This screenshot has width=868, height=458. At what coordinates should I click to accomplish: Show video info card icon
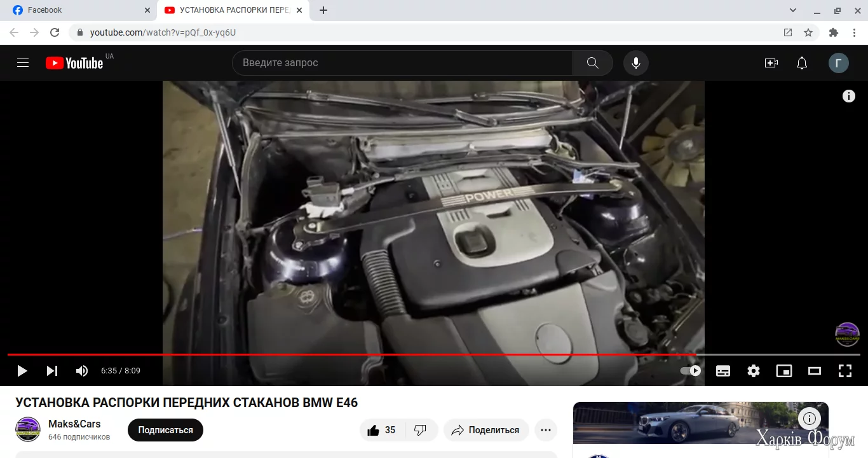click(849, 96)
